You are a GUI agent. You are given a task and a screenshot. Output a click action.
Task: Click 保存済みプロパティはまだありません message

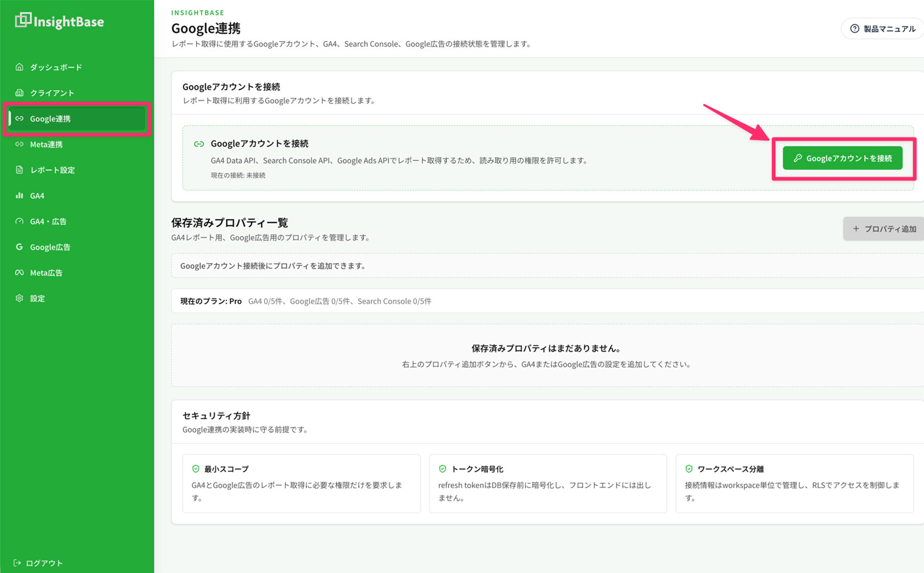pos(547,348)
